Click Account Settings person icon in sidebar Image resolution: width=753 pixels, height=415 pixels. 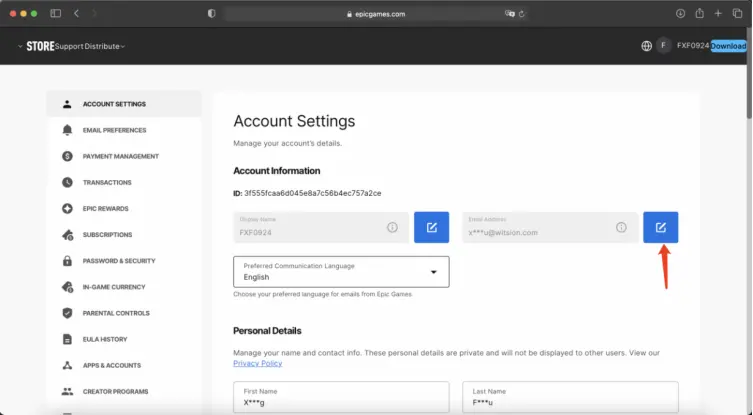67,104
